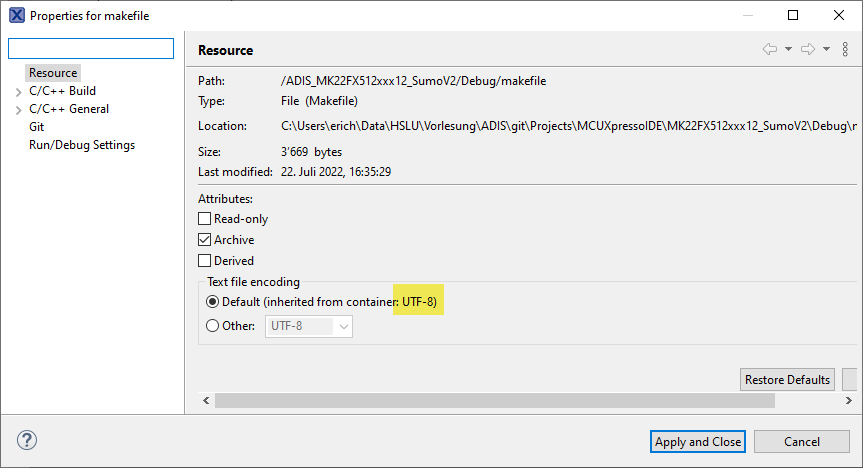
Task: Click the help question mark icon
Action: (x=27, y=440)
